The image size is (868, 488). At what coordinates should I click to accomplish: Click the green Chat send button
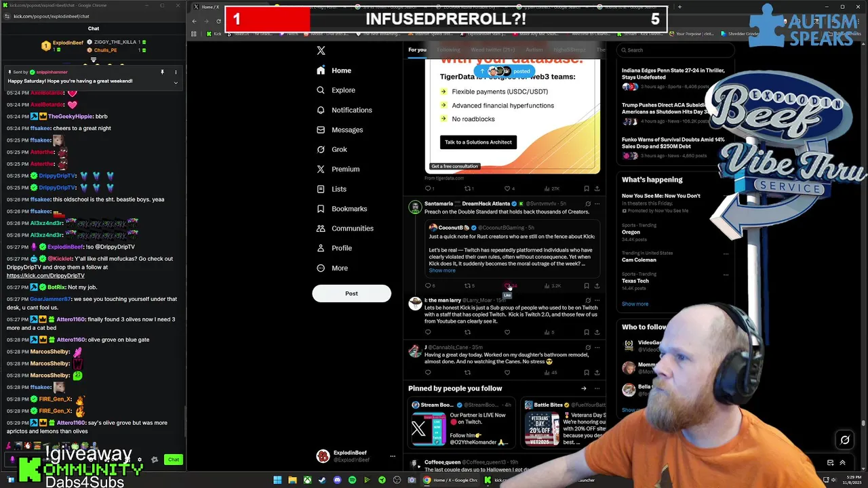[x=174, y=460]
